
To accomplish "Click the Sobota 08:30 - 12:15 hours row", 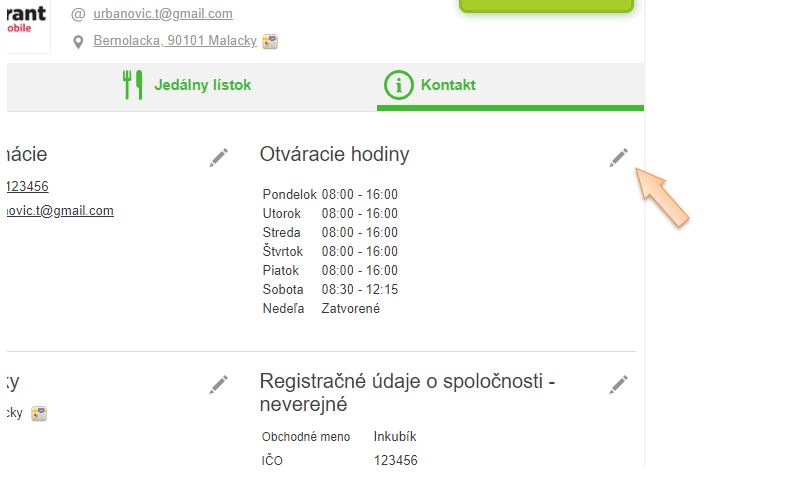I will click(330, 289).
